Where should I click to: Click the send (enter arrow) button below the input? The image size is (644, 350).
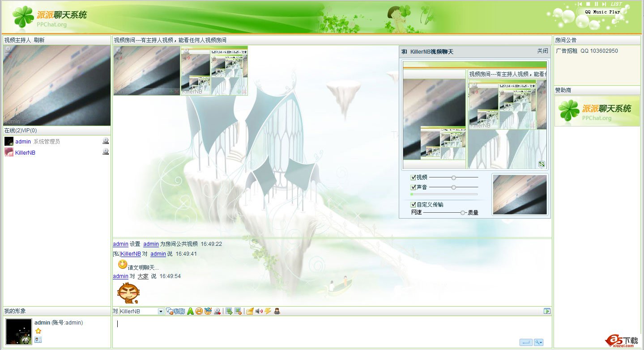[x=526, y=342]
